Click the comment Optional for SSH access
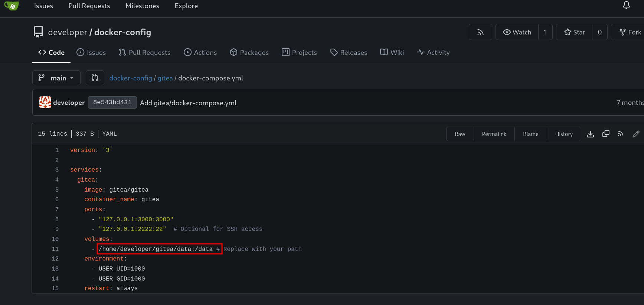This screenshot has height=305, width=644. pos(218,229)
